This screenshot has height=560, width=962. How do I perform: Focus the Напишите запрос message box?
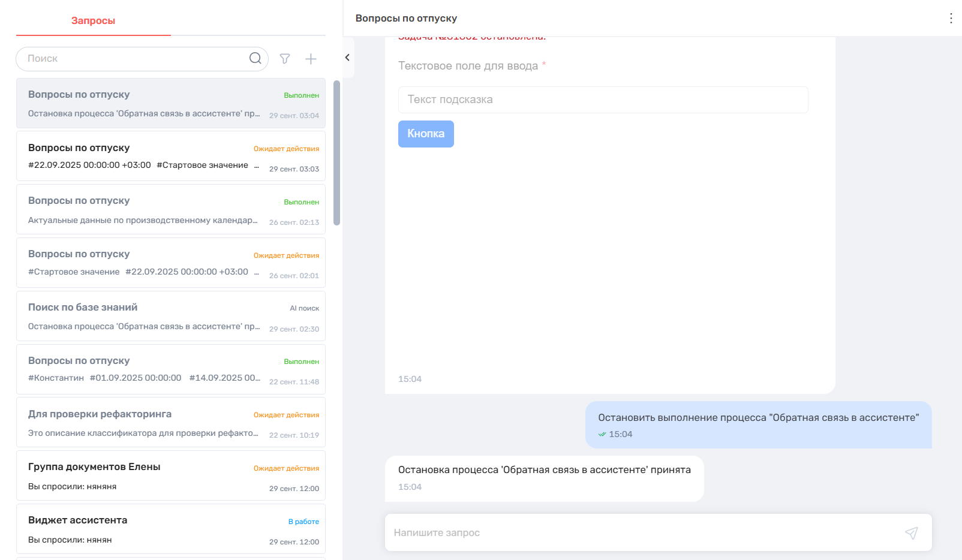642,533
